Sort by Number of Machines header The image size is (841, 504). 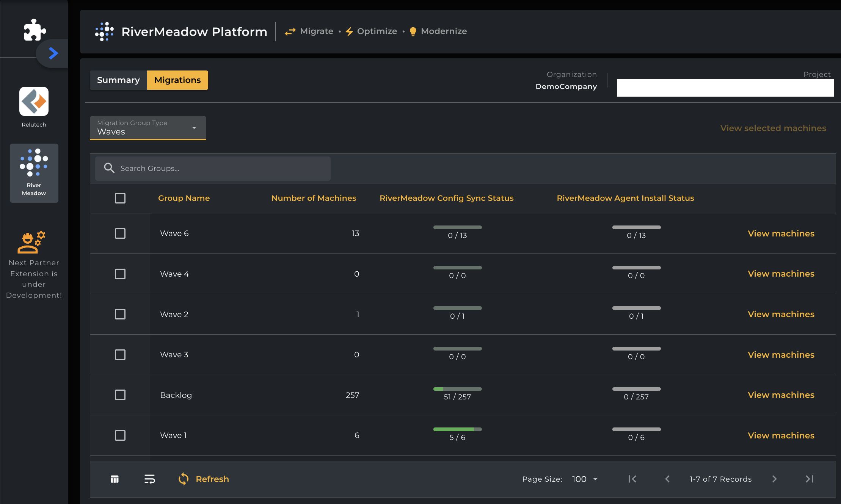pos(314,198)
